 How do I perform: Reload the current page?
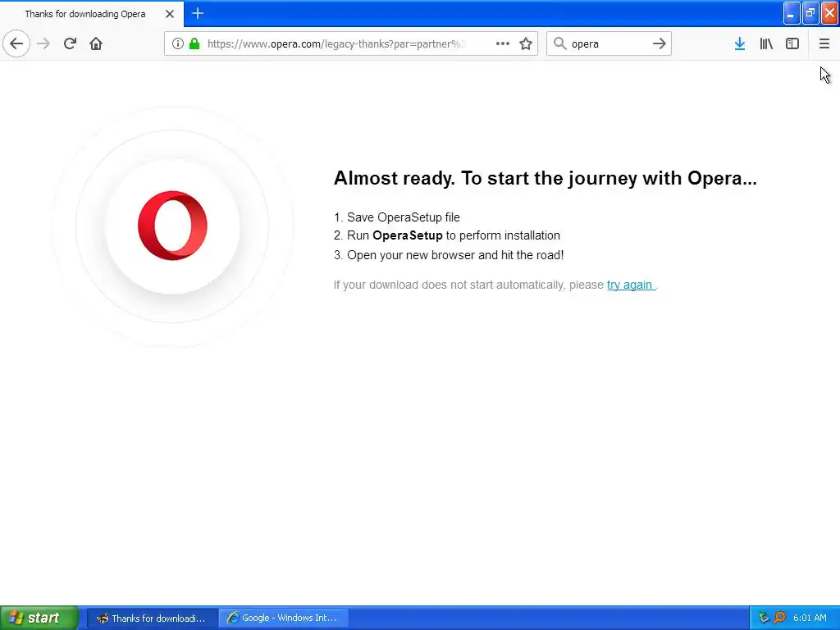click(70, 43)
